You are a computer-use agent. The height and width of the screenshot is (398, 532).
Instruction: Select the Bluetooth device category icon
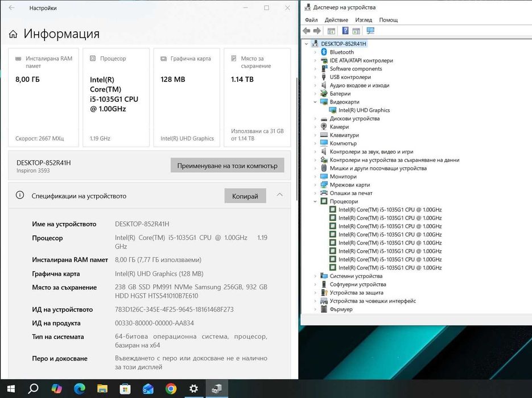(x=324, y=52)
